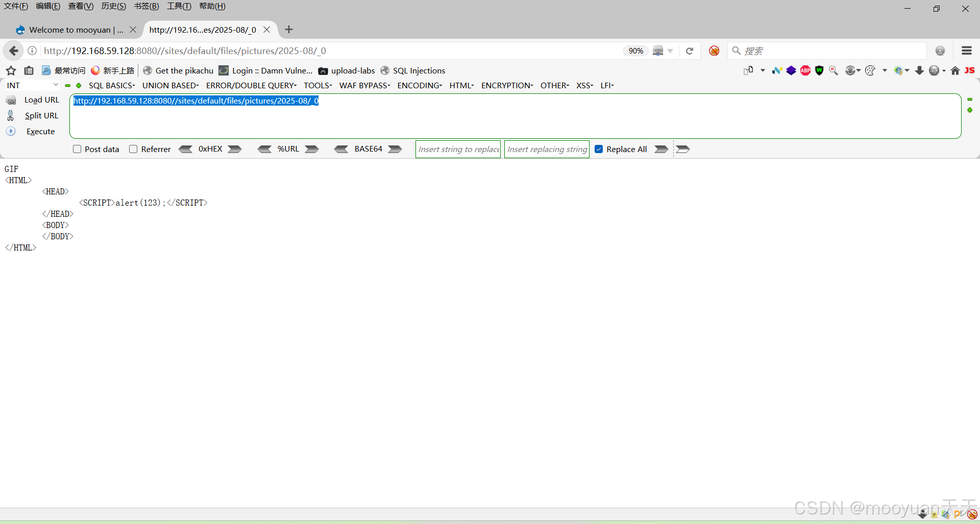Image resolution: width=980 pixels, height=524 pixels.
Task: Open the 文件(F) menu
Action: (16, 6)
